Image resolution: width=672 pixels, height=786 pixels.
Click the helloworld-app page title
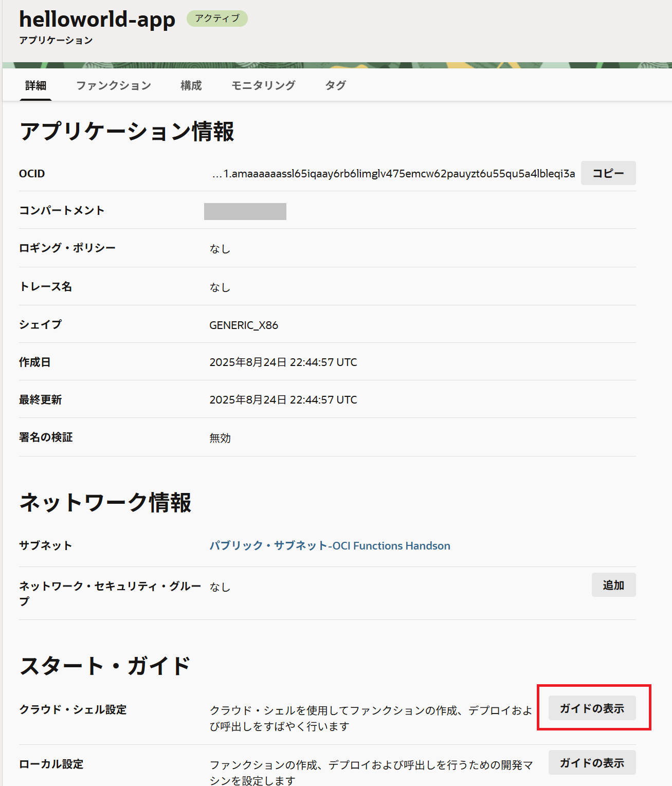pos(97,20)
